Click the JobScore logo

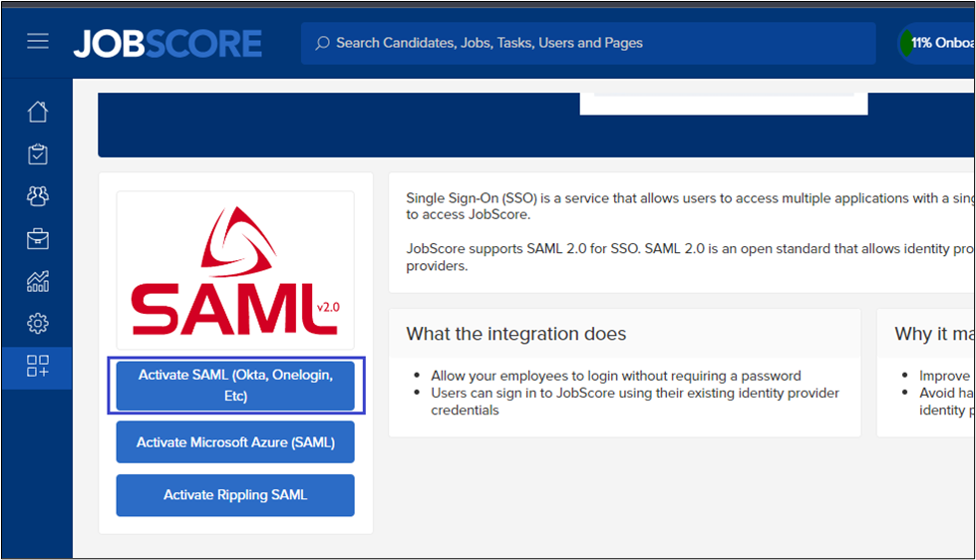pos(167,43)
